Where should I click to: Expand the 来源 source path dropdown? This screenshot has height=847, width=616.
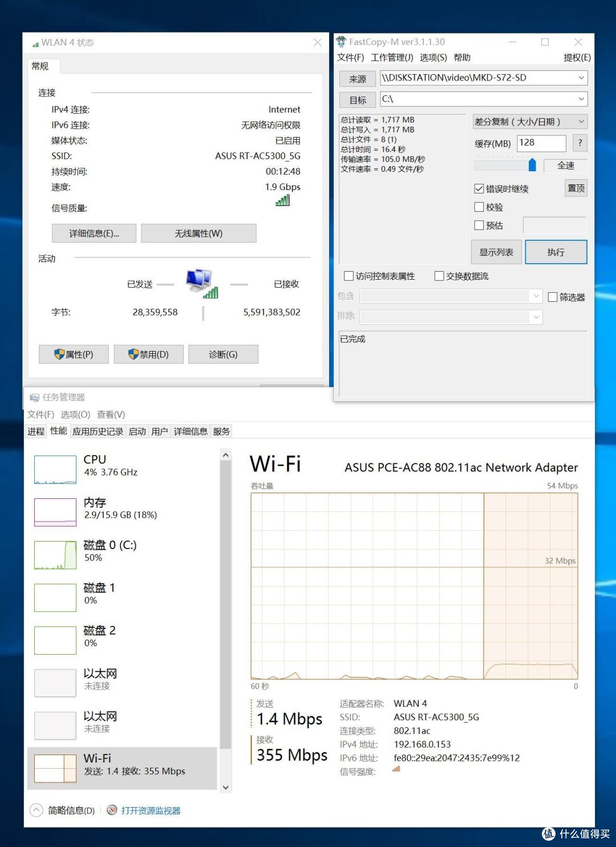[x=581, y=78]
